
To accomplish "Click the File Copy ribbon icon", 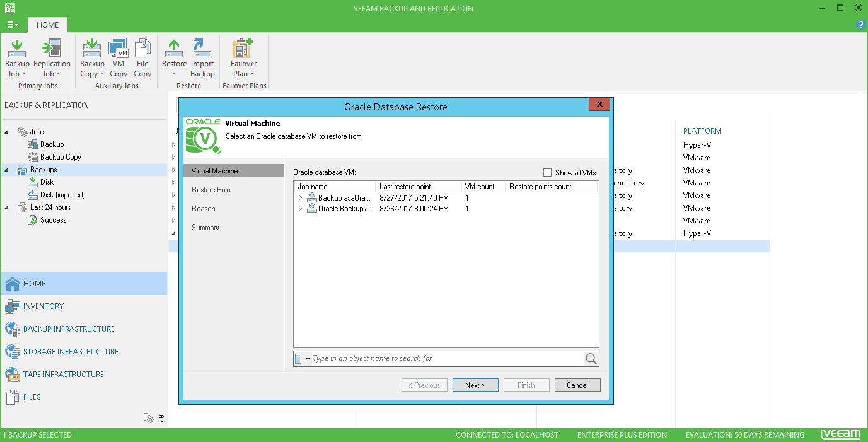I will (142, 57).
